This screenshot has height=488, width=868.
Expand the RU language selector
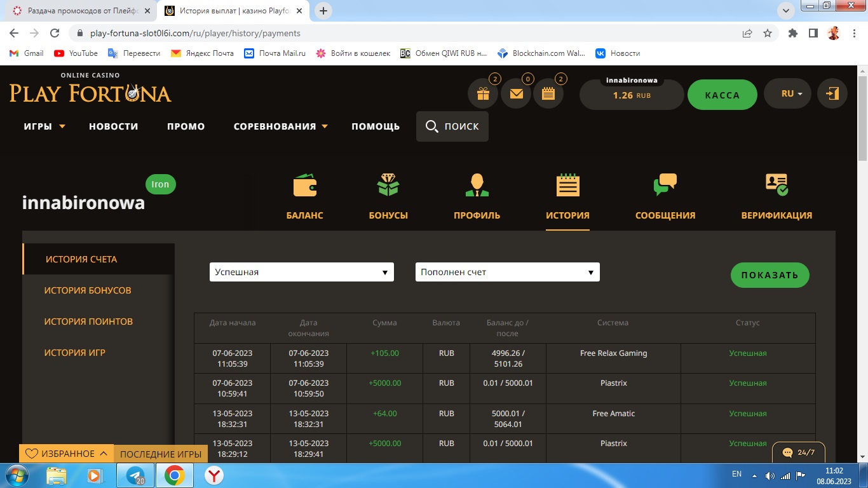point(788,94)
